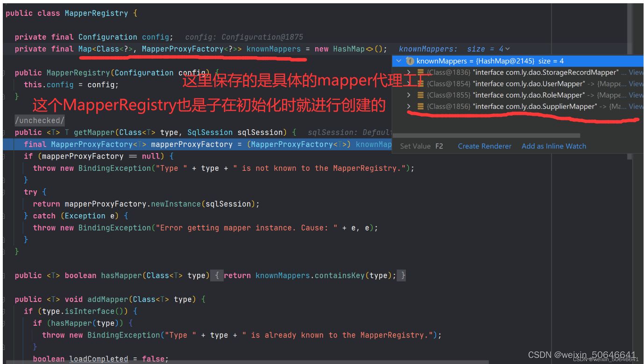Click Set Value in the popup footer

pyautogui.click(x=415, y=146)
